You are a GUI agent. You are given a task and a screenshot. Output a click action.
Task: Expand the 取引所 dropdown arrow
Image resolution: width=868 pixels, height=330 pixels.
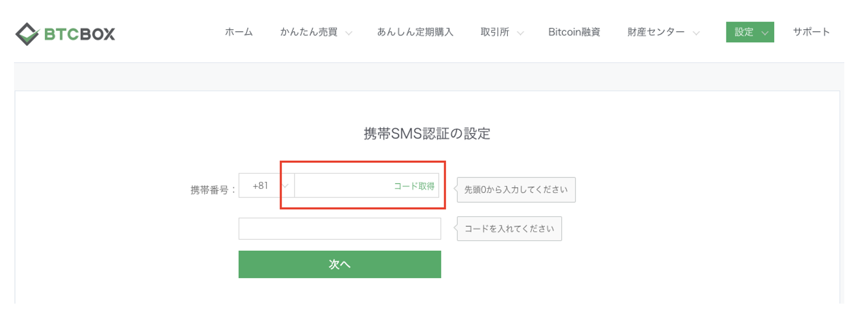(x=520, y=33)
